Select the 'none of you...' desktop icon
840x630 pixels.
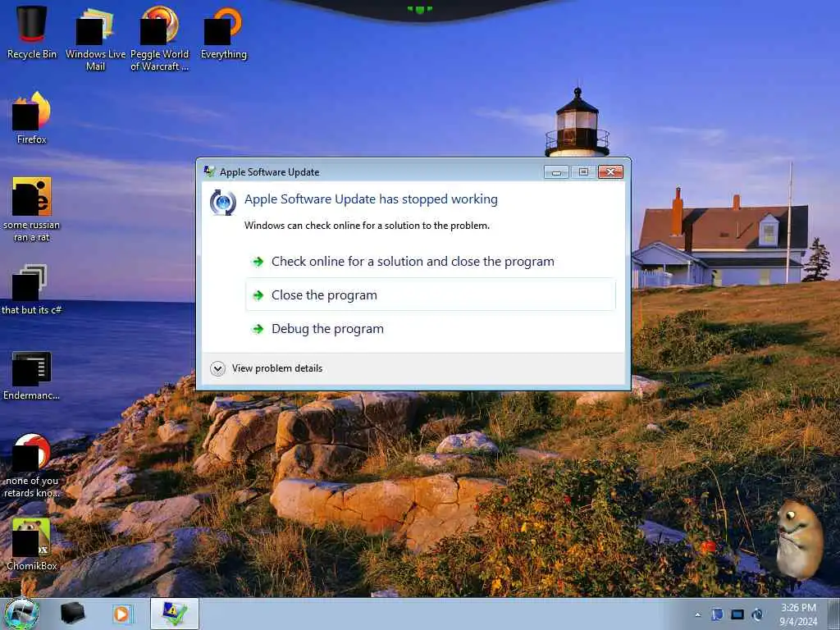pyautogui.click(x=32, y=465)
